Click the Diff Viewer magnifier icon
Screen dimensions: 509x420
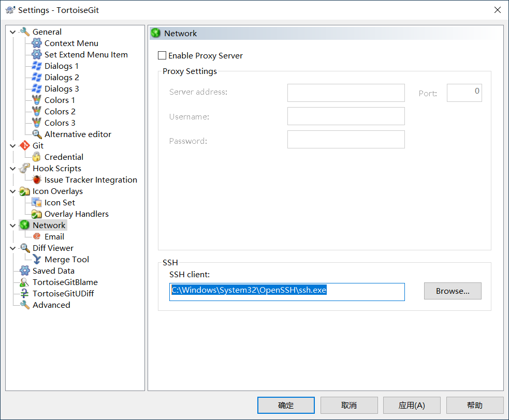(x=25, y=248)
